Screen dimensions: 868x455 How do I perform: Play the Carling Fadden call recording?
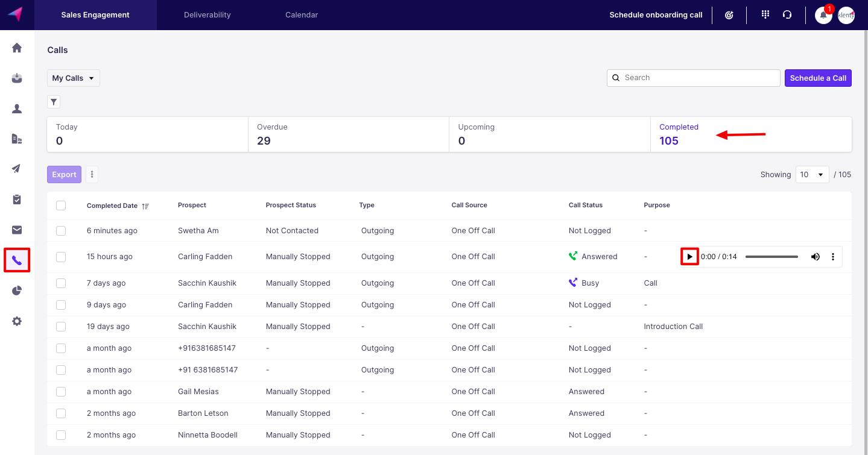[689, 257]
